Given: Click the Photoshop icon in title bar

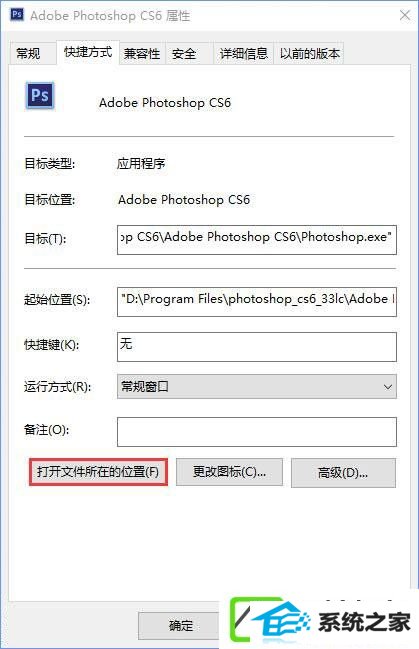Looking at the screenshot, I should click(17, 15).
